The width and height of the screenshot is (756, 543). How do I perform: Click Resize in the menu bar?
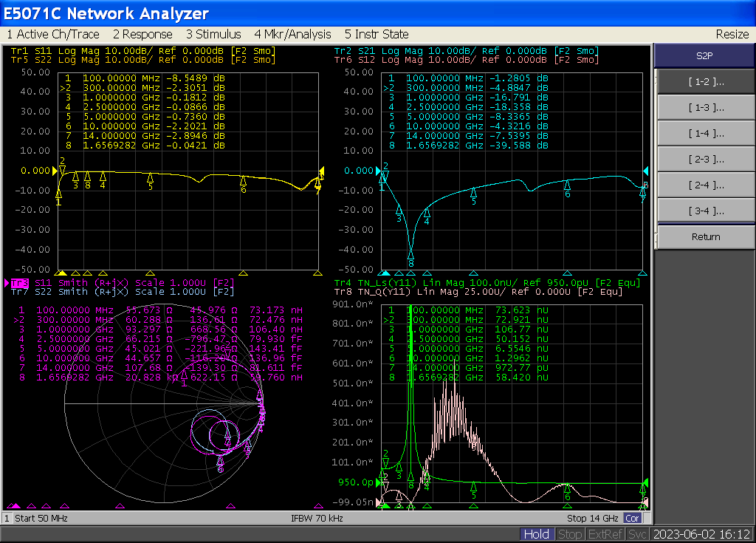point(732,34)
